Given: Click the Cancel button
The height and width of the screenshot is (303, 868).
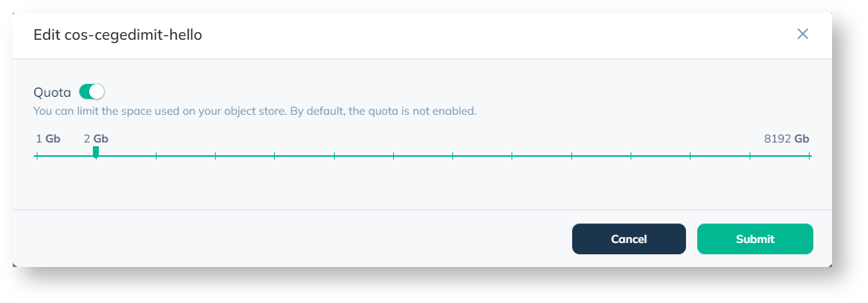Looking at the screenshot, I should coord(628,239).
